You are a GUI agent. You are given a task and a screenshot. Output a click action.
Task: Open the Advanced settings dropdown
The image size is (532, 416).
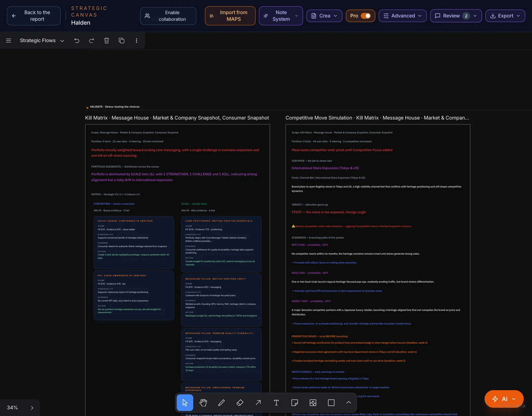(x=403, y=16)
